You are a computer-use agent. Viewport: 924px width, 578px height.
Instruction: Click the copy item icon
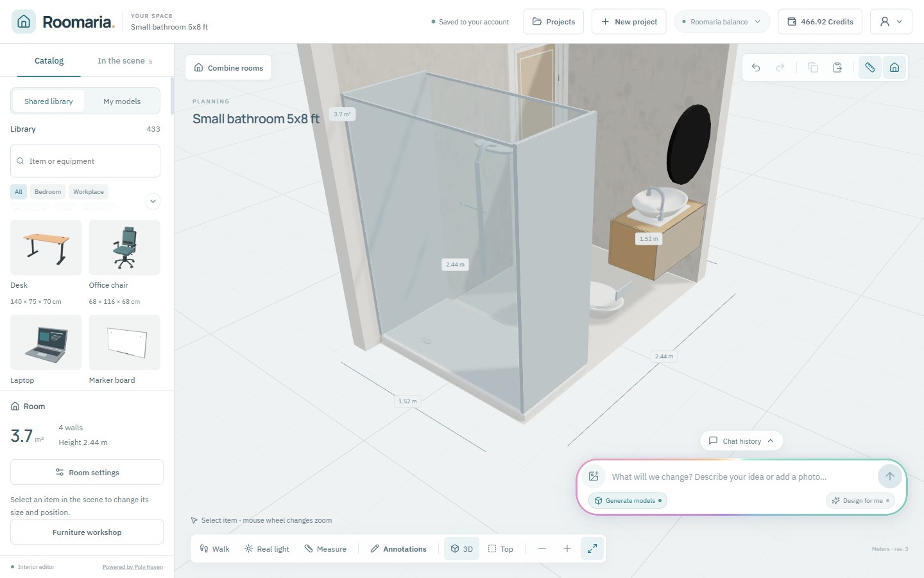(813, 67)
